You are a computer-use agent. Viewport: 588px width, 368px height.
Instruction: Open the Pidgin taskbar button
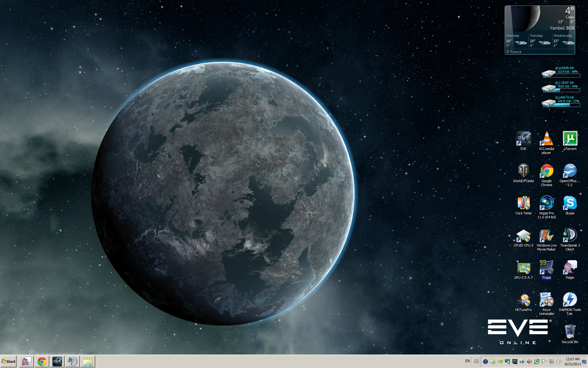27,362
